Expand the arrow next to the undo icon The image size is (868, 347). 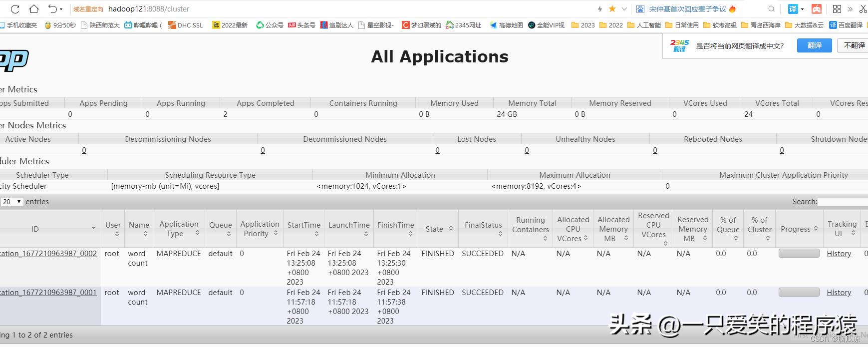point(61,9)
